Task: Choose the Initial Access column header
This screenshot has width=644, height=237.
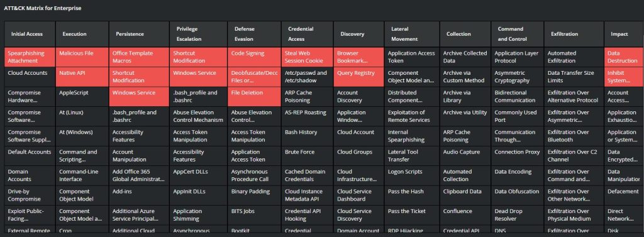Action: (x=30, y=34)
